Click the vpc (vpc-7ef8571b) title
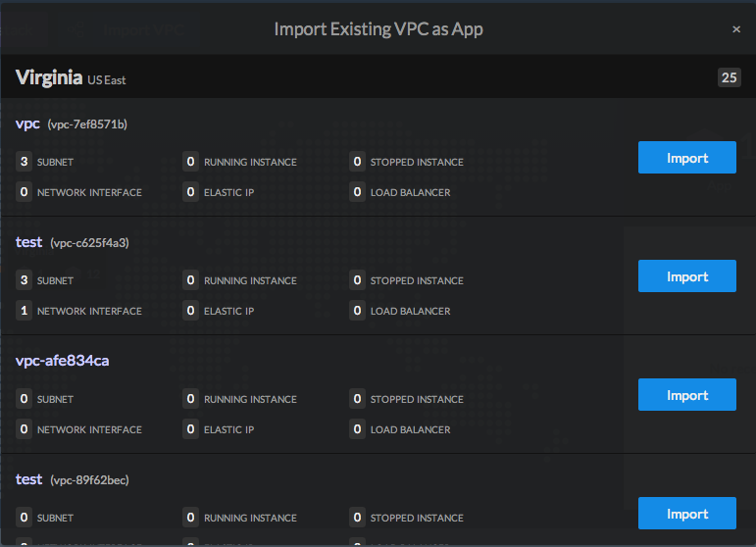The height and width of the screenshot is (547, 756). tap(72, 124)
